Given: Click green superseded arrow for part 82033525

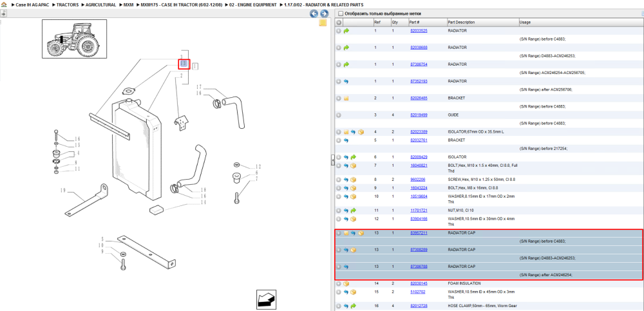Looking at the screenshot, I should [x=346, y=31].
